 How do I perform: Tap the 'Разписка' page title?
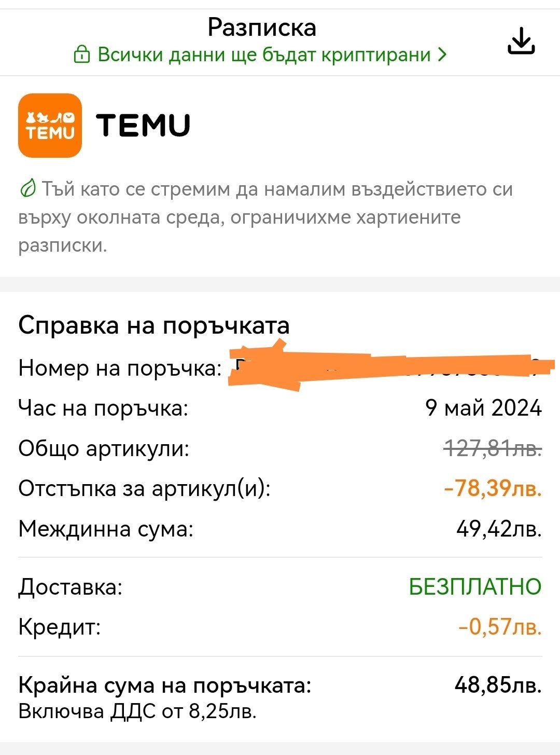click(262, 27)
